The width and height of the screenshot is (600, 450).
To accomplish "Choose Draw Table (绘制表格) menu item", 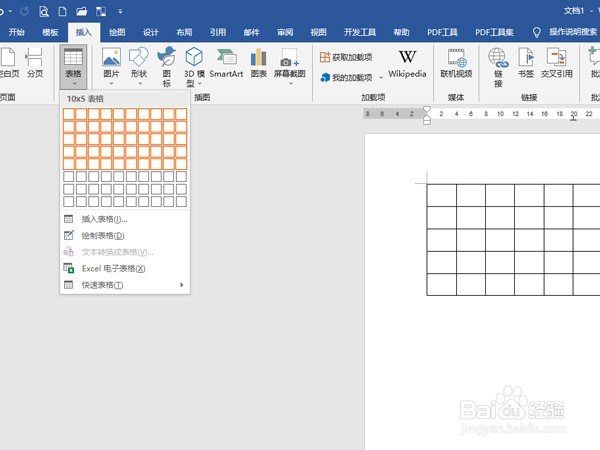I will (x=125, y=236).
